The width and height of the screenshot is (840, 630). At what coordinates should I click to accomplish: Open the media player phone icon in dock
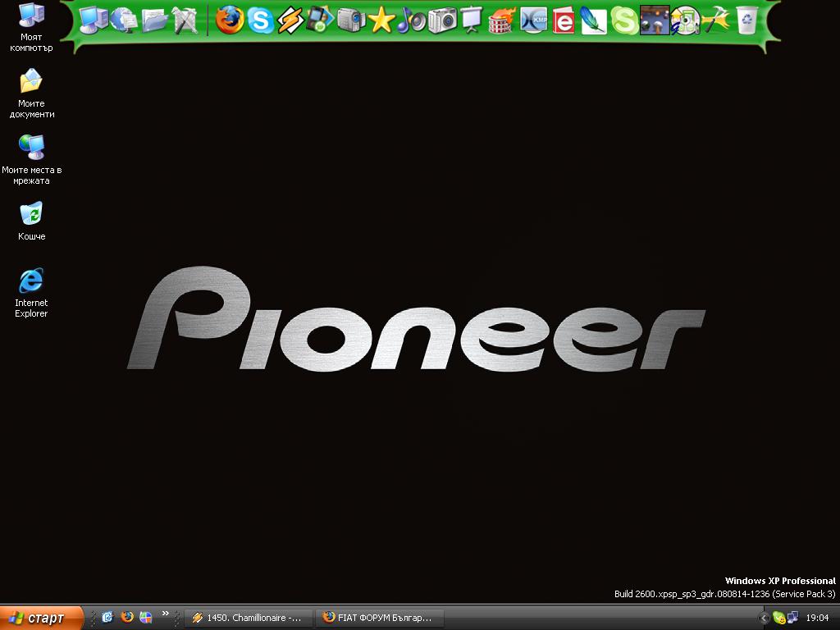click(x=321, y=21)
